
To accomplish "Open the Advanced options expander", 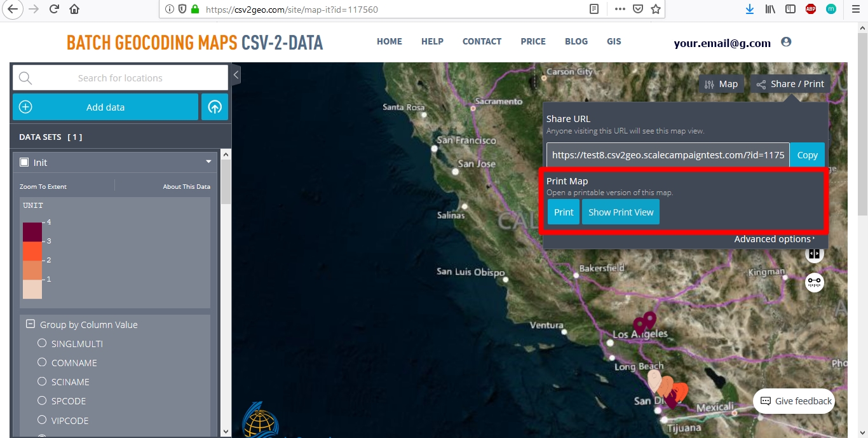I will click(x=774, y=238).
